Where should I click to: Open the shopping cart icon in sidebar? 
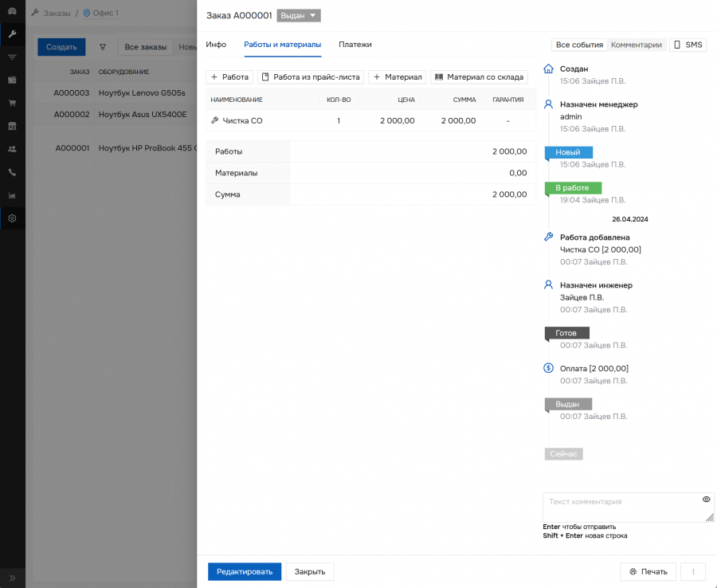(x=12, y=103)
